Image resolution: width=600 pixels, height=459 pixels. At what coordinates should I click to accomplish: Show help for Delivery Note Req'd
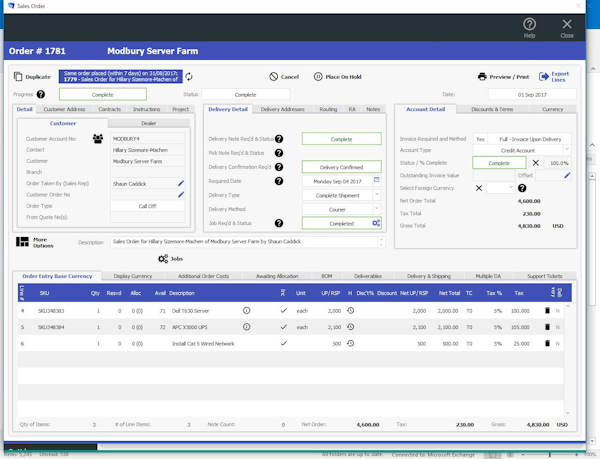pos(279,139)
